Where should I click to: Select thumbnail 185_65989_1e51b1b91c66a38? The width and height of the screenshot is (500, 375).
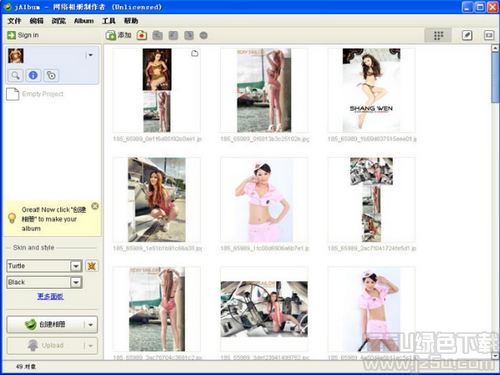coord(157,200)
